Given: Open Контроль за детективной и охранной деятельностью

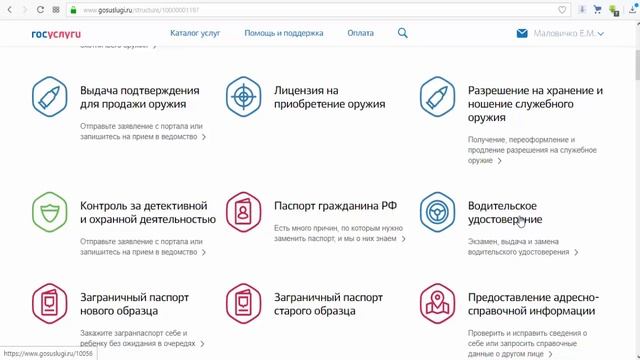Looking at the screenshot, I should click(x=148, y=213).
